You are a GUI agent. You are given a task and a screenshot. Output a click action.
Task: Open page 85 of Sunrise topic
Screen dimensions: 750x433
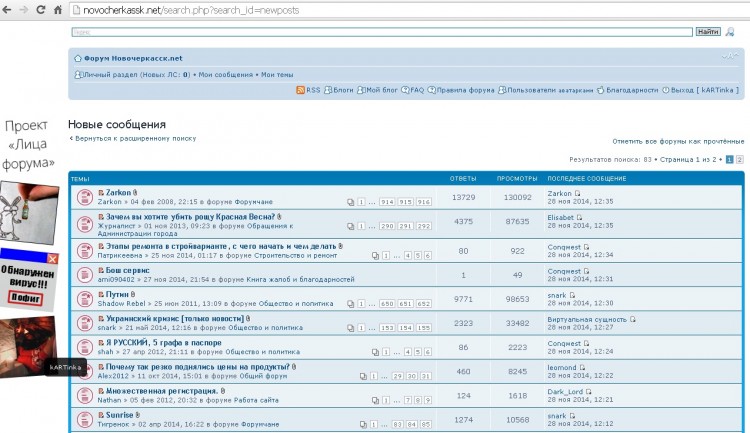tap(426, 424)
